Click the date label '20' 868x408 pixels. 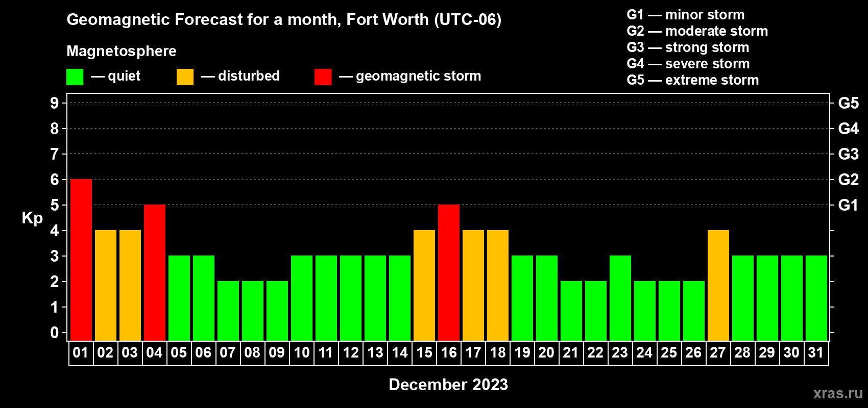pos(546,353)
